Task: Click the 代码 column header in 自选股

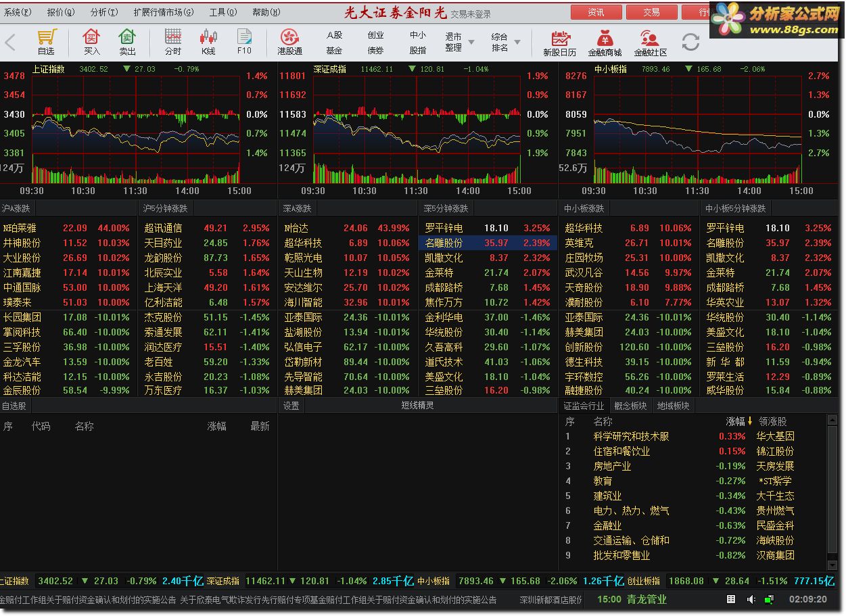Action: click(41, 426)
